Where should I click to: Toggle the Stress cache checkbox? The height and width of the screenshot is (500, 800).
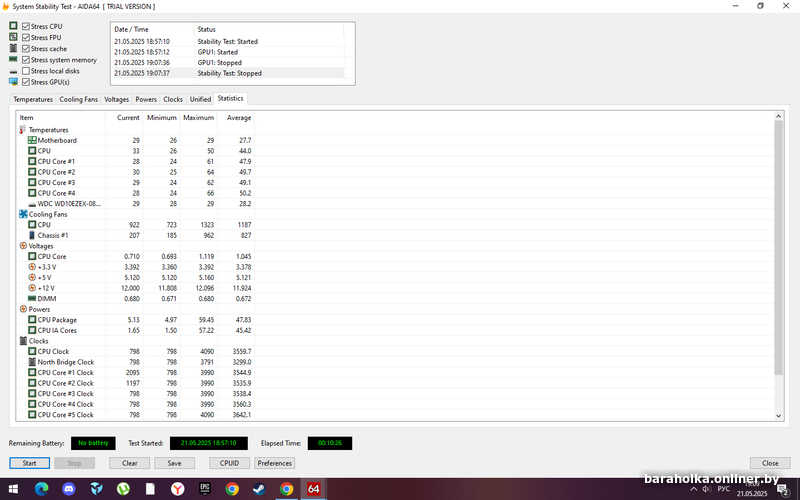click(x=26, y=48)
